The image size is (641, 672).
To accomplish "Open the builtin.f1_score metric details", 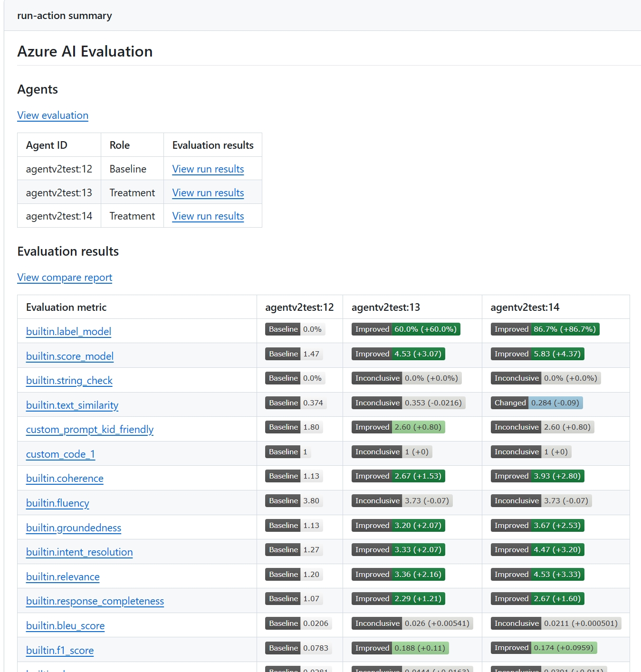I will (x=60, y=651).
